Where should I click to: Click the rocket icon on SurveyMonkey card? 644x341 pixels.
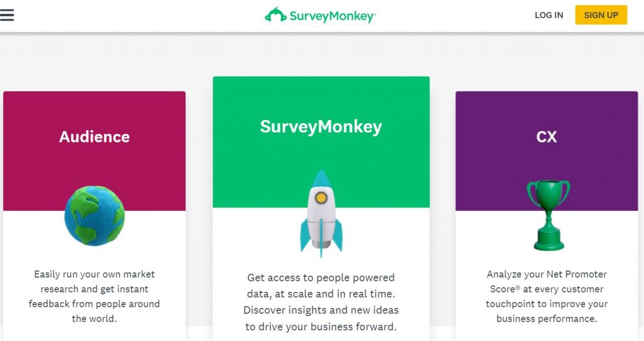click(321, 214)
